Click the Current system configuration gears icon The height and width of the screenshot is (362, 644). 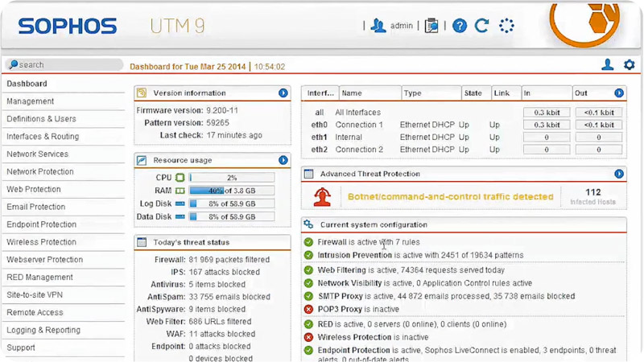coord(308,224)
